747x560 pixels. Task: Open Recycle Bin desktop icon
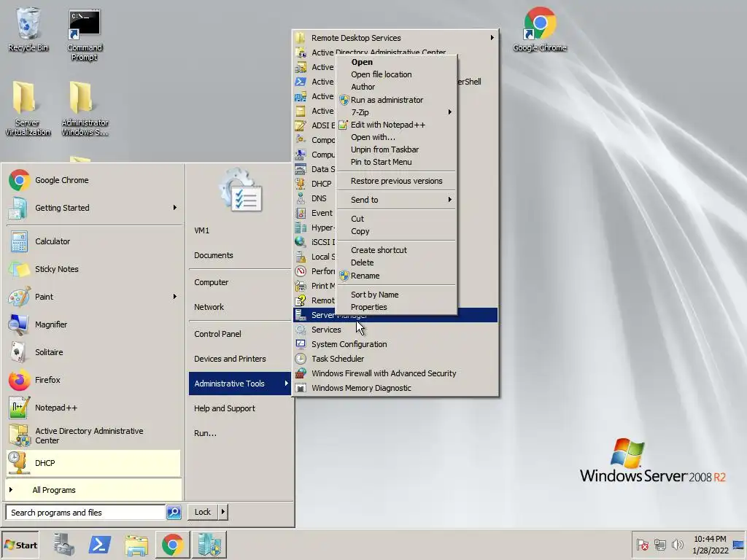pos(28,29)
